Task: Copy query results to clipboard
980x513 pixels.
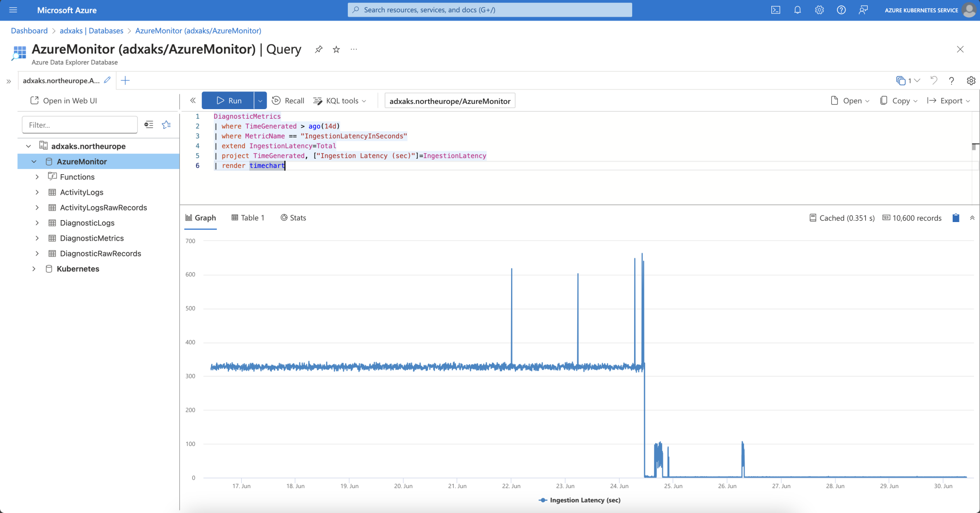Action: (955, 218)
